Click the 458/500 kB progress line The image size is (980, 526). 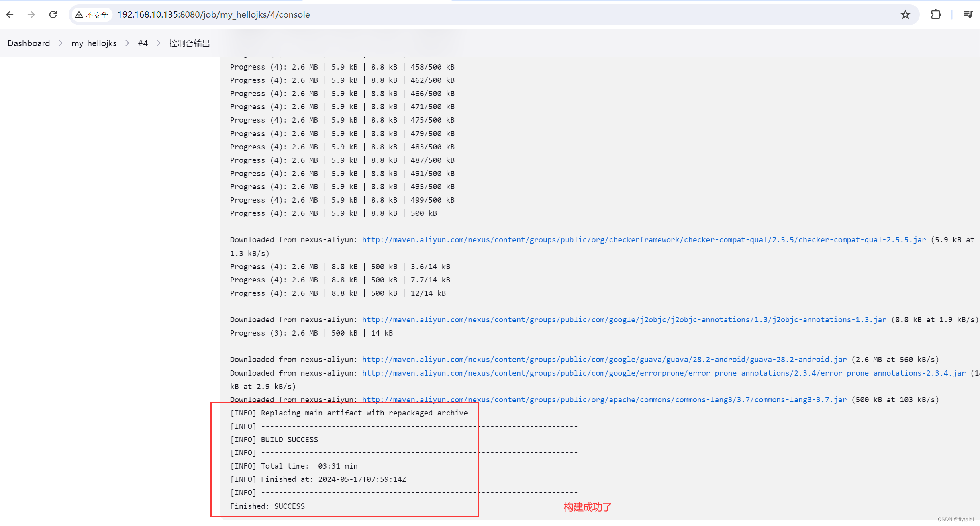click(343, 67)
